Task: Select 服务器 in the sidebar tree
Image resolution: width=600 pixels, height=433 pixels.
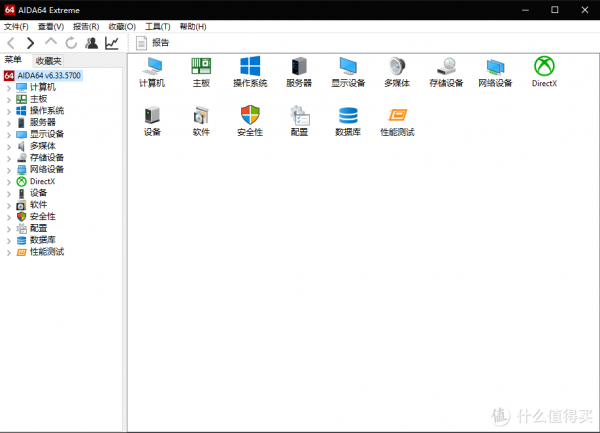Action: point(42,122)
